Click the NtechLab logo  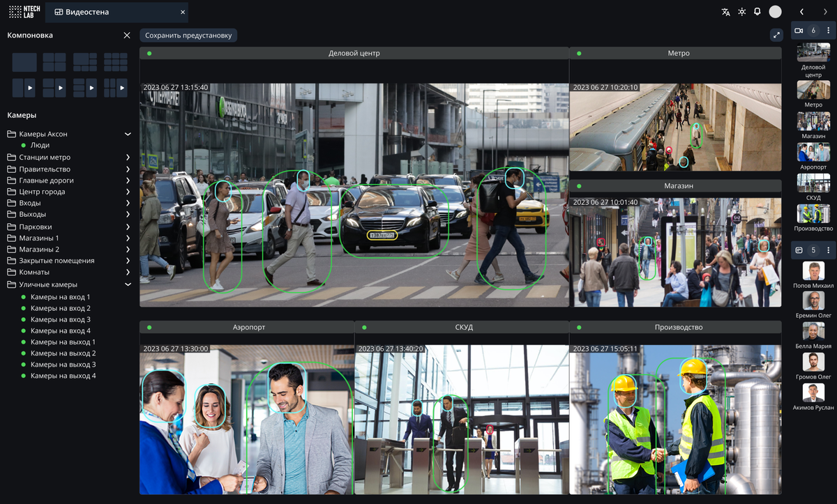[x=24, y=12]
